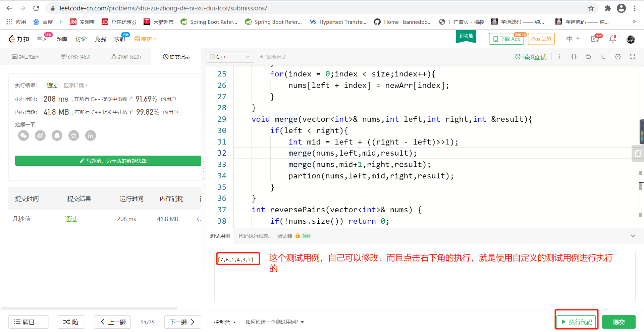This screenshot has height=332, width=644.
Task: Expand the 商店 store dropdown
Action: pyautogui.click(x=145, y=39)
